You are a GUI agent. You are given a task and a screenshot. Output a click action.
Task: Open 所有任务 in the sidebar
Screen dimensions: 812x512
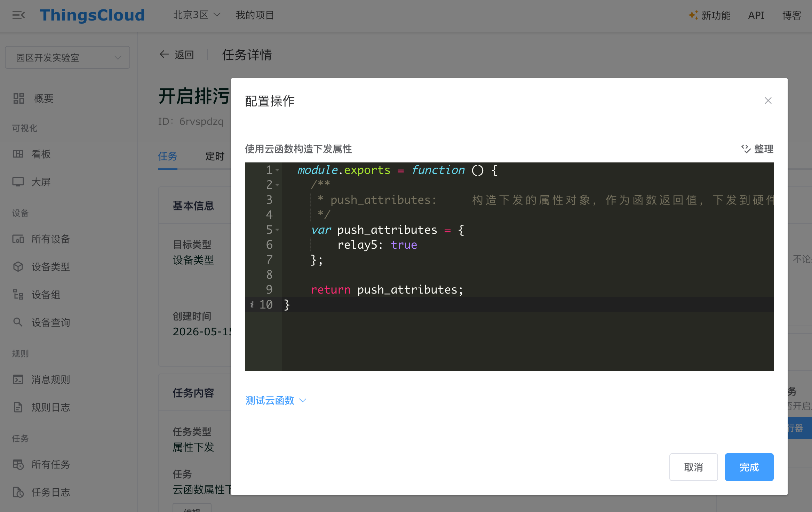[51, 464]
